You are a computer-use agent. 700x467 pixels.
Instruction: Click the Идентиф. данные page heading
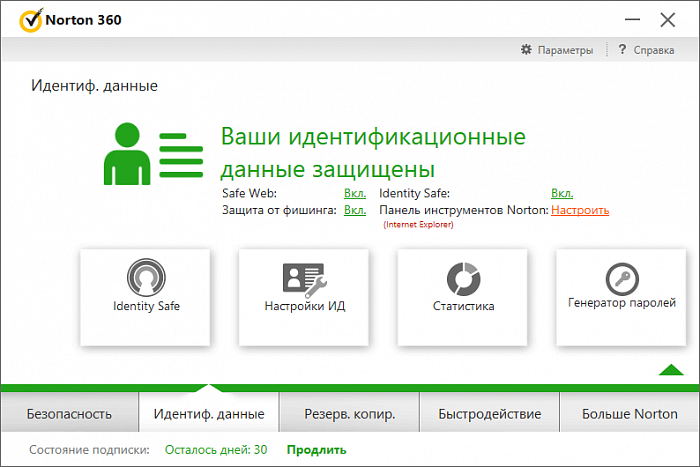(94, 85)
